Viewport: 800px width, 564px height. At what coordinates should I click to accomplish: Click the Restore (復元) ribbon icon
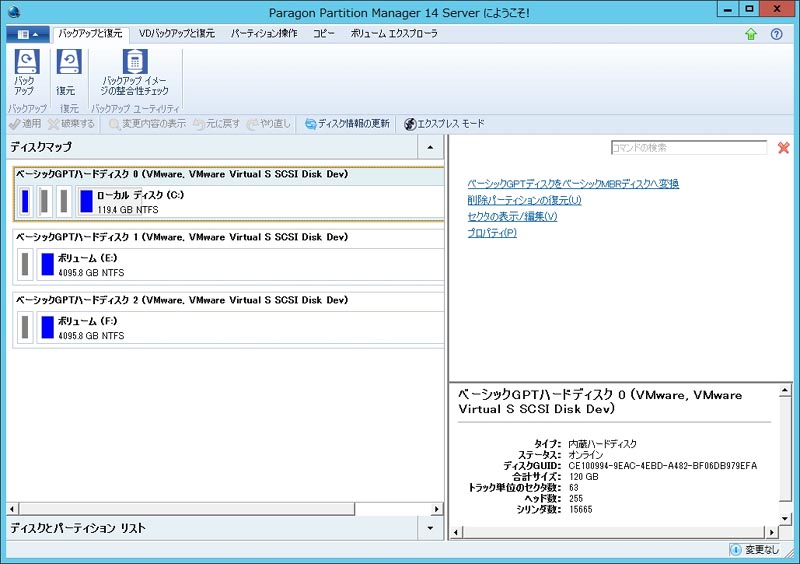pos(66,72)
